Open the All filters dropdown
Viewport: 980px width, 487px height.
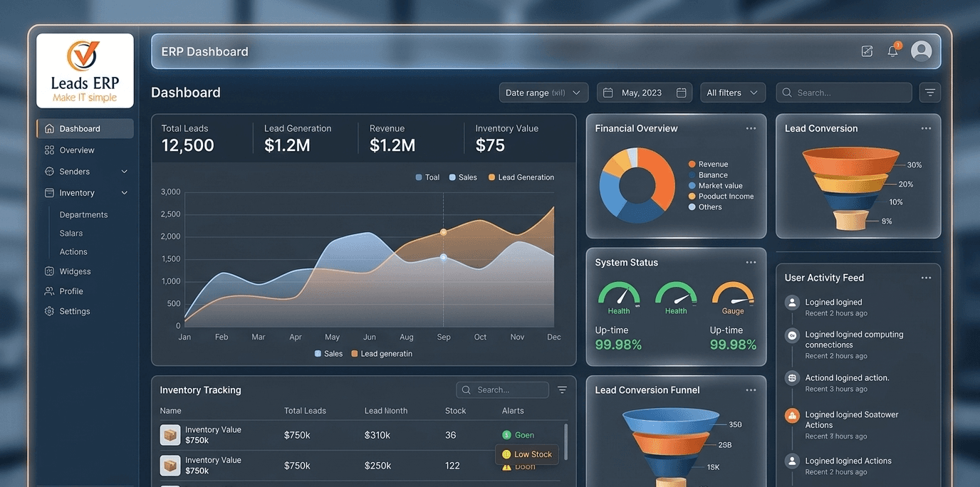click(733, 93)
